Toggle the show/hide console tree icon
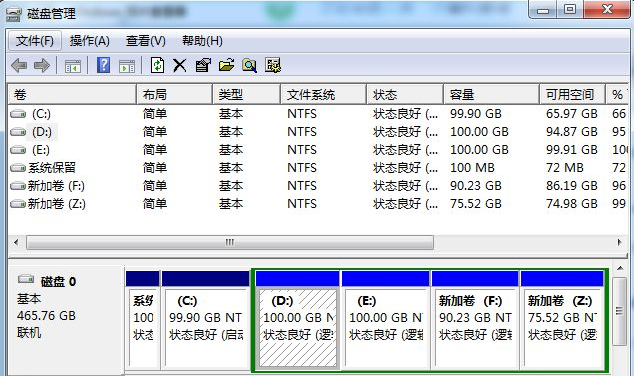634x376 pixels. click(x=73, y=66)
